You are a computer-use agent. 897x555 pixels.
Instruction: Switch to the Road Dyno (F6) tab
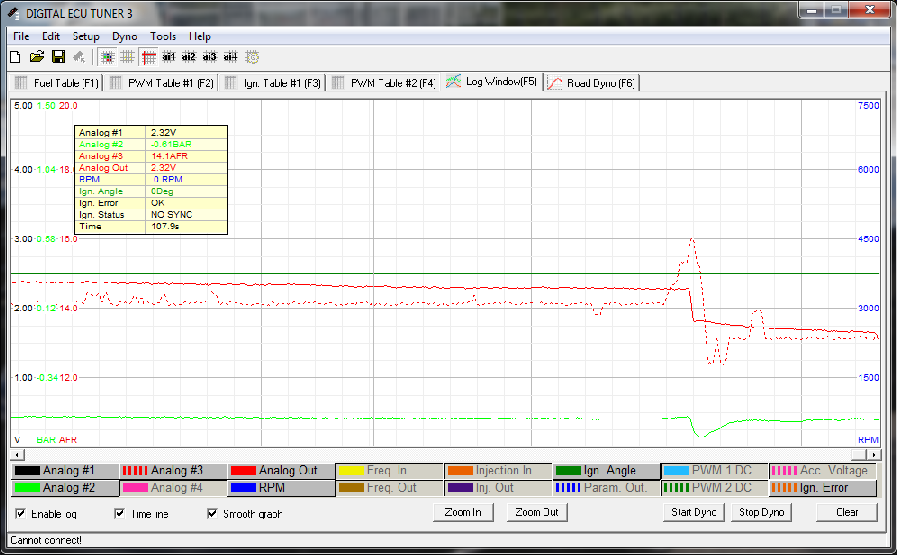point(591,82)
